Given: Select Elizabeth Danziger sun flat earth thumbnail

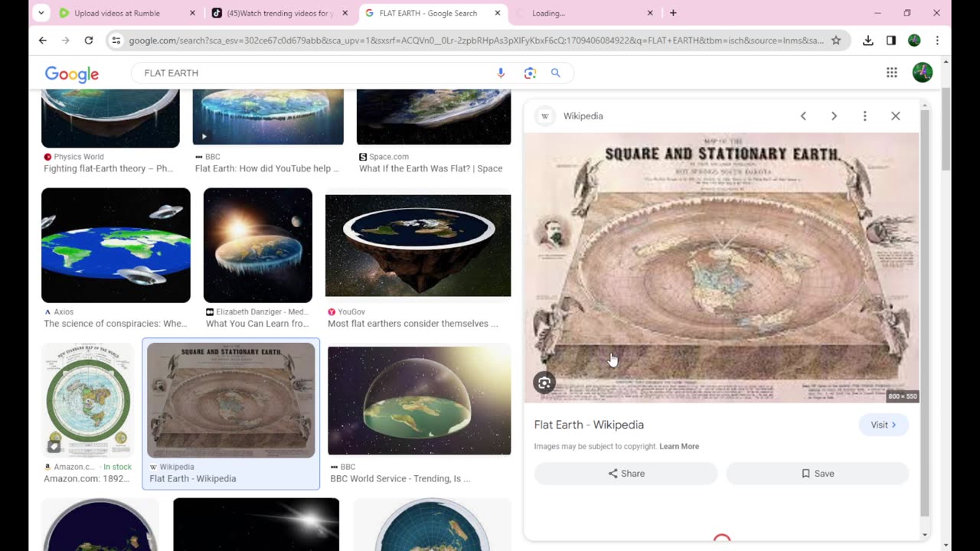Looking at the screenshot, I should (258, 245).
